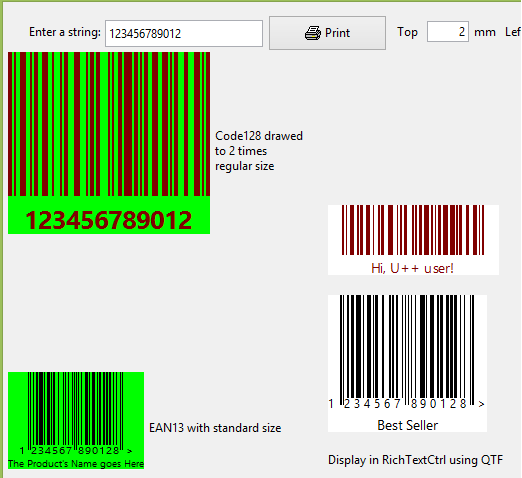Click the large green Code128 barcode
The image size is (522, 478).
109,143
